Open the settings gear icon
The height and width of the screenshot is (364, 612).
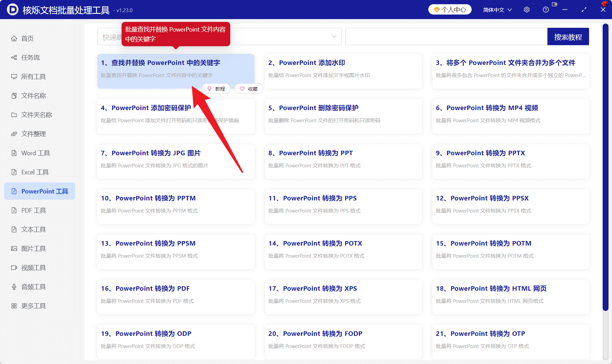[x=527, y=10]
